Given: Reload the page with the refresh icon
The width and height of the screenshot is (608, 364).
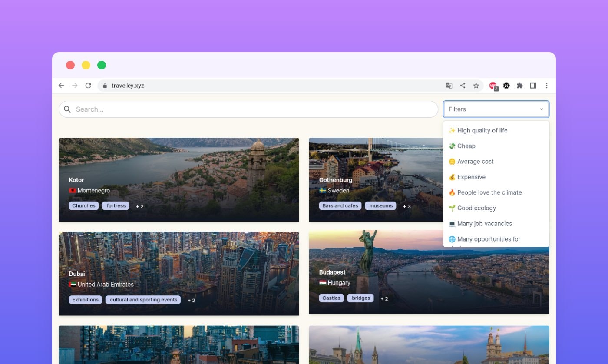Looking at the screenshot, I should click(x=88, y=86).
